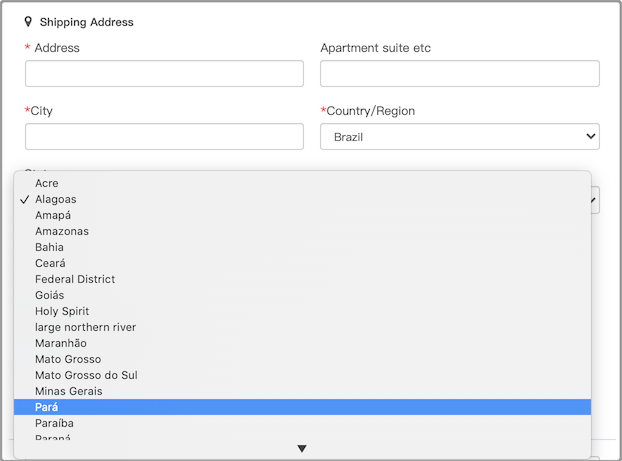
Task: Select Federal District option
Action: 75,279
